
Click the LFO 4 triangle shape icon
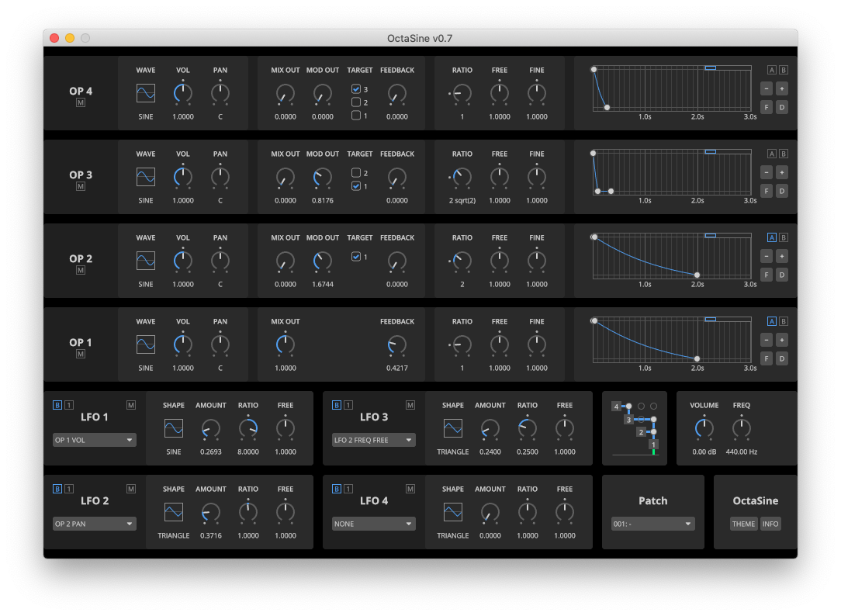click(x=452, y=512)
